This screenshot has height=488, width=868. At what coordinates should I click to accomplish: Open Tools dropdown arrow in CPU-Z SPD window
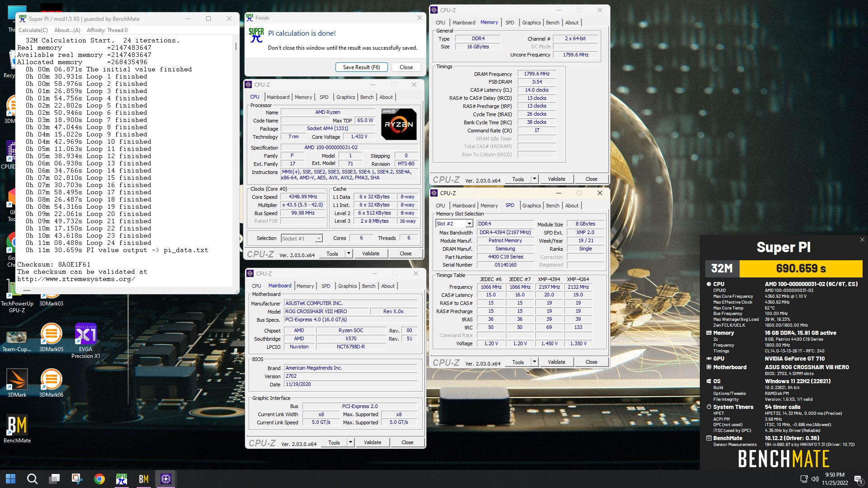point(534,362)
